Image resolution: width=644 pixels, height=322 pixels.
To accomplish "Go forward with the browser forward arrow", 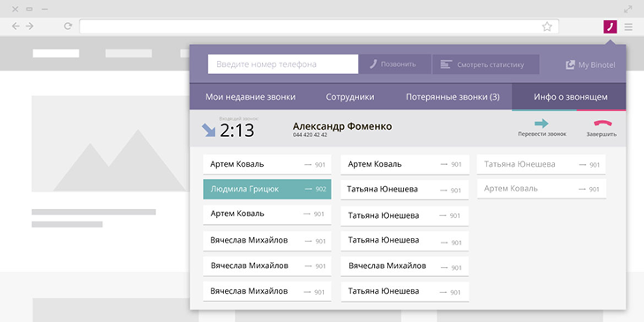I will click(x=30, y=26).
